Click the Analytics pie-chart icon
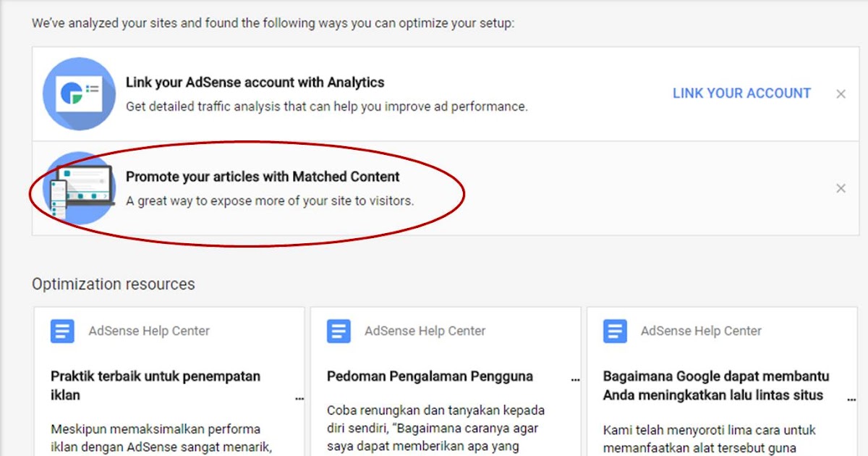The height and width of the screenshot is (456, 868). click(79, 93)
